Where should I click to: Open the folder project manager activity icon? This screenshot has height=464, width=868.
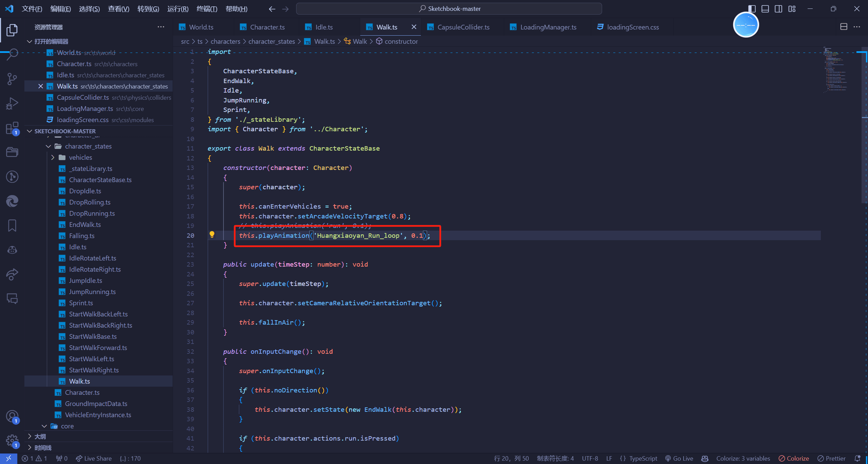[x=12, y=152]
